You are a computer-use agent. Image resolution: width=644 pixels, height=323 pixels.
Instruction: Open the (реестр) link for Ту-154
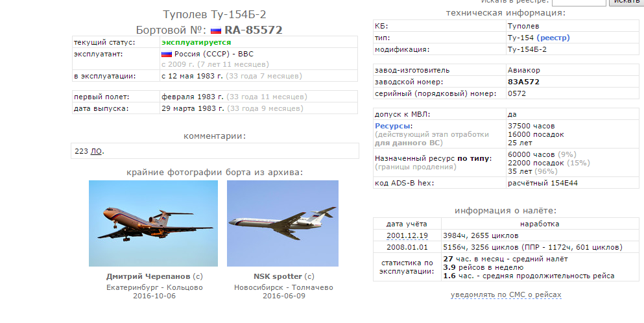(x=553, y=38)
